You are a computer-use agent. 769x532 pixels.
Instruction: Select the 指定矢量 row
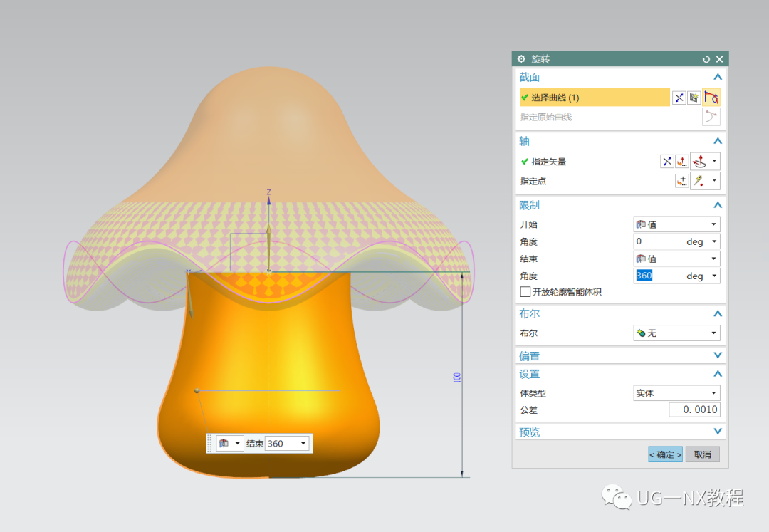(544, 162)
